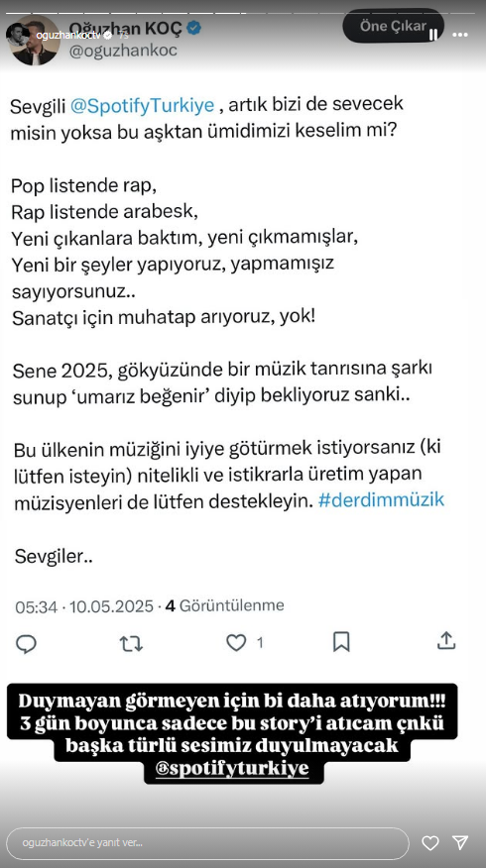Image resolution: width=486 pixels, height=868 pixels.
Task: Bookmark the tweet with the bookmark icon
Action: [341, 642]
